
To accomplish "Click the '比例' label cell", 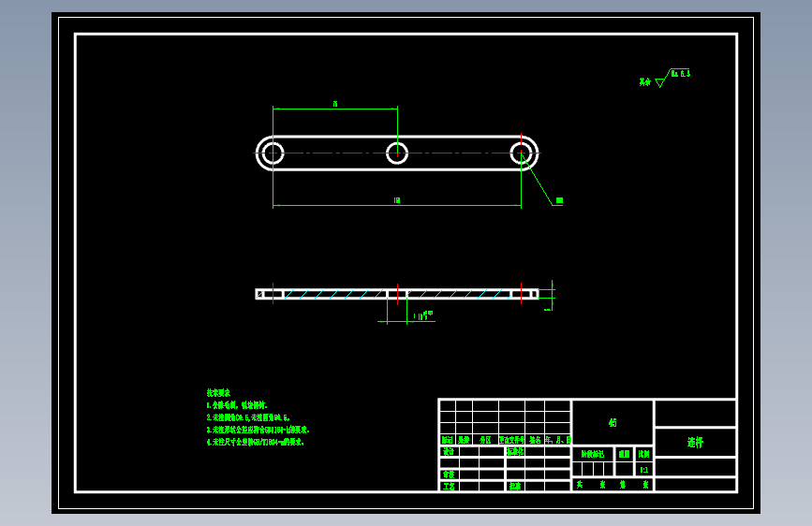I will [643, 454].
